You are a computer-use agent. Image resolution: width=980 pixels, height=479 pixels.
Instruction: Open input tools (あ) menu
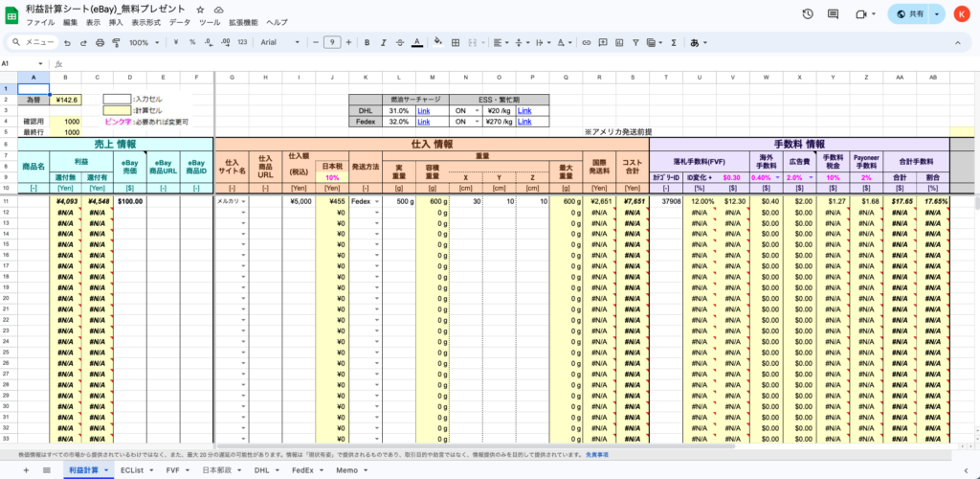(698, 42)
